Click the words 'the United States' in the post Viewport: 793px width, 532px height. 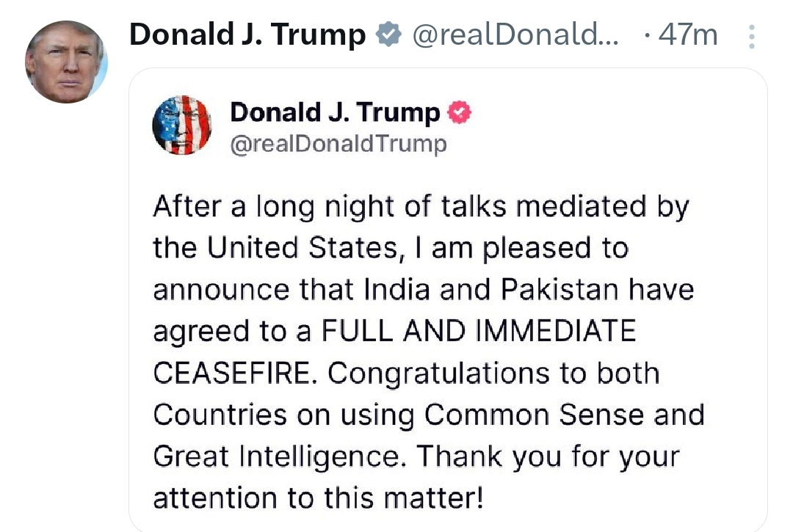pos(276,247)
